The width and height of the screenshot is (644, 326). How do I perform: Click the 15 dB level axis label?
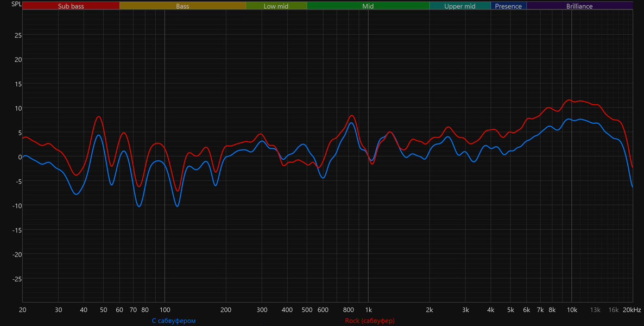18,84
